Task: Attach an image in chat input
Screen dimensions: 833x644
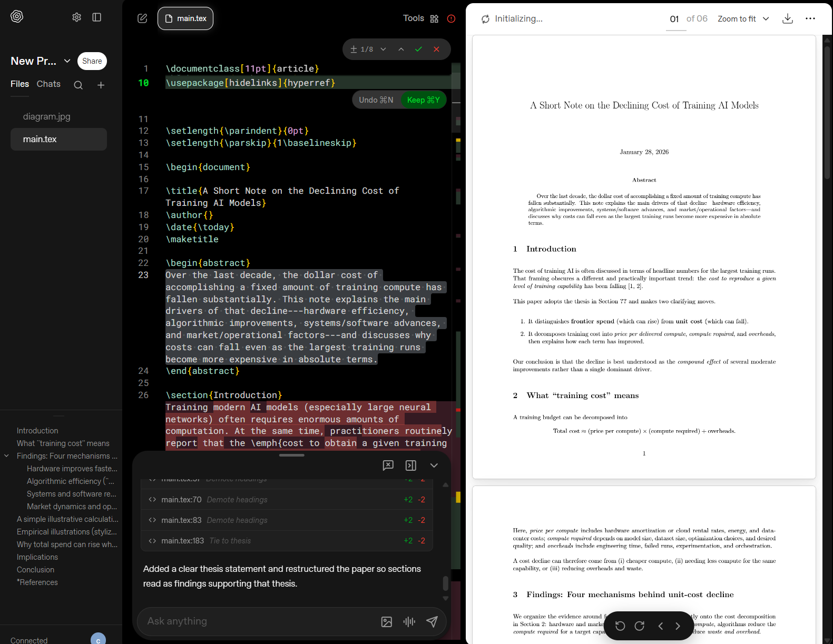Action: [386, 622]
